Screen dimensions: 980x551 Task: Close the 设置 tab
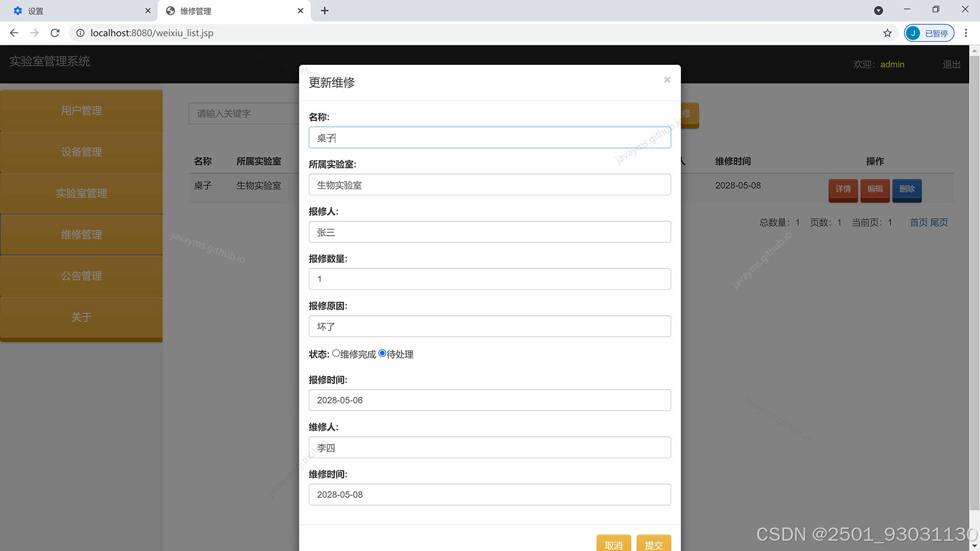(148, 10)
